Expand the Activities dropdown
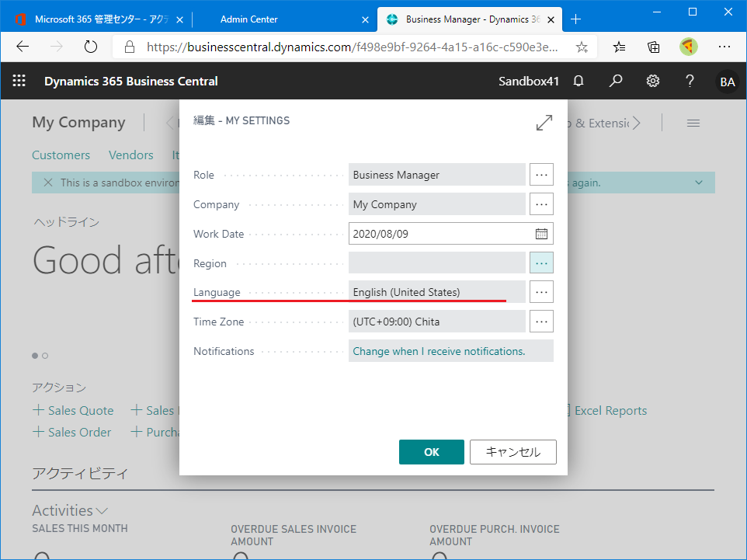 point(70,510)
